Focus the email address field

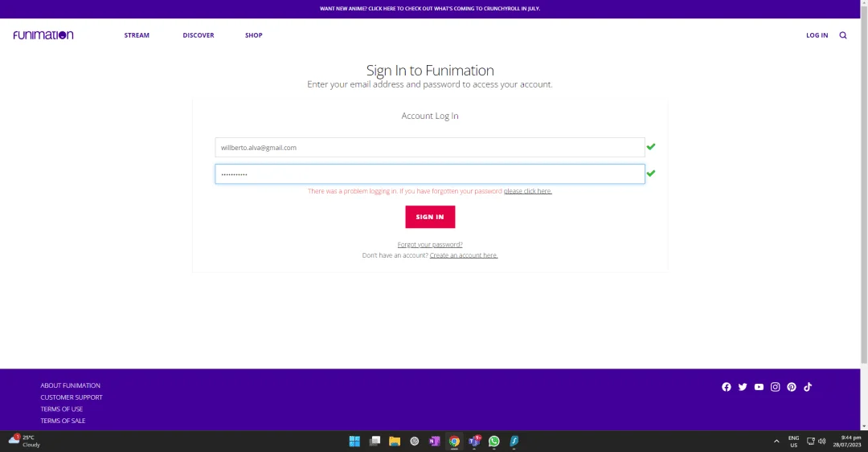(429, 147)
